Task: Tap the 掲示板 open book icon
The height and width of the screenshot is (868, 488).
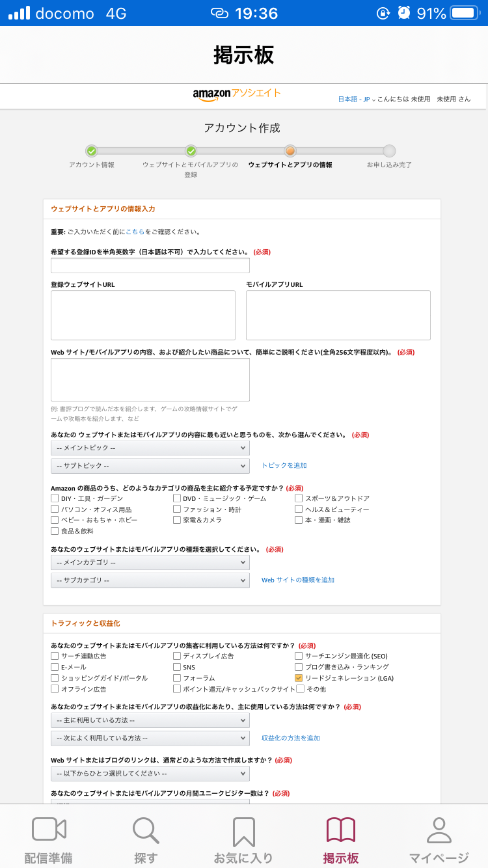Action: [x=341, y=830]
